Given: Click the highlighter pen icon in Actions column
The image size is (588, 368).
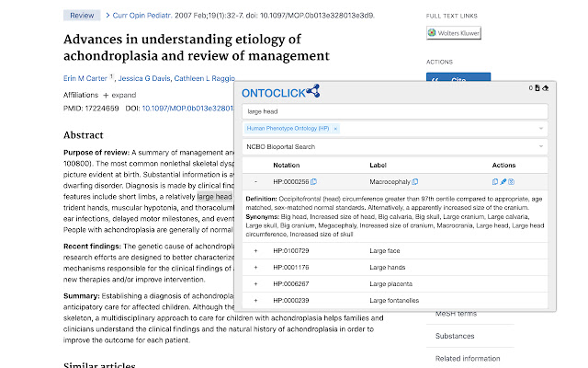Looking at the screenshot, I should tap(503, 182).
